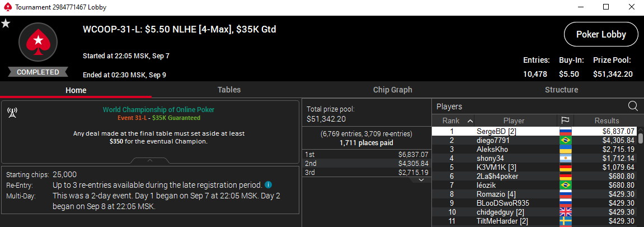The height and width of the screenshot is (227, 644).
Task: Click the 1,711 places paid text
Action: point(366,143)
